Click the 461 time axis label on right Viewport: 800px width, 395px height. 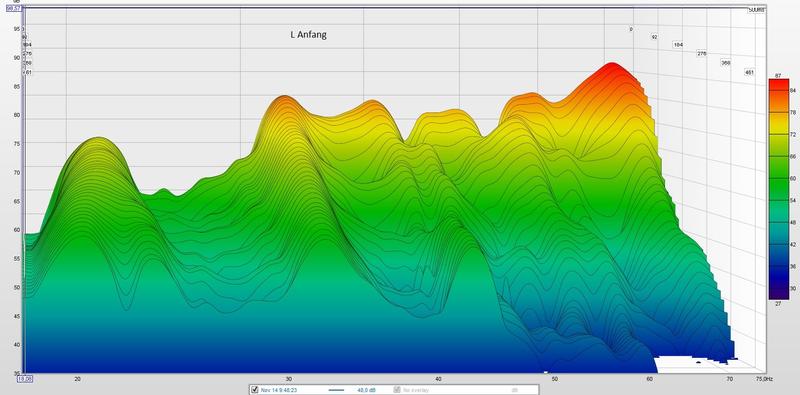749,72
